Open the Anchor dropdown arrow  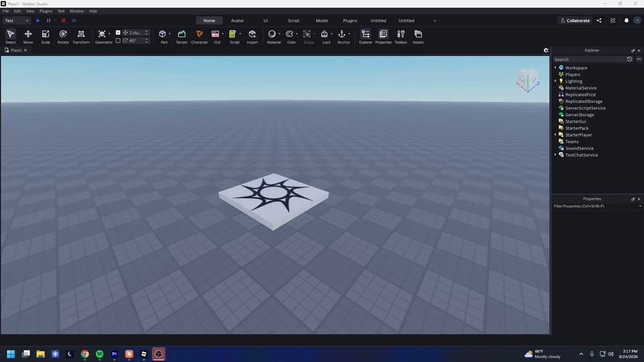coord(349,34)
